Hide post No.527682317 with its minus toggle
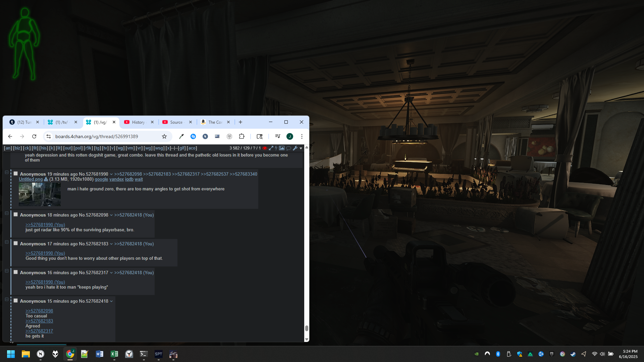 coord(6,271)
